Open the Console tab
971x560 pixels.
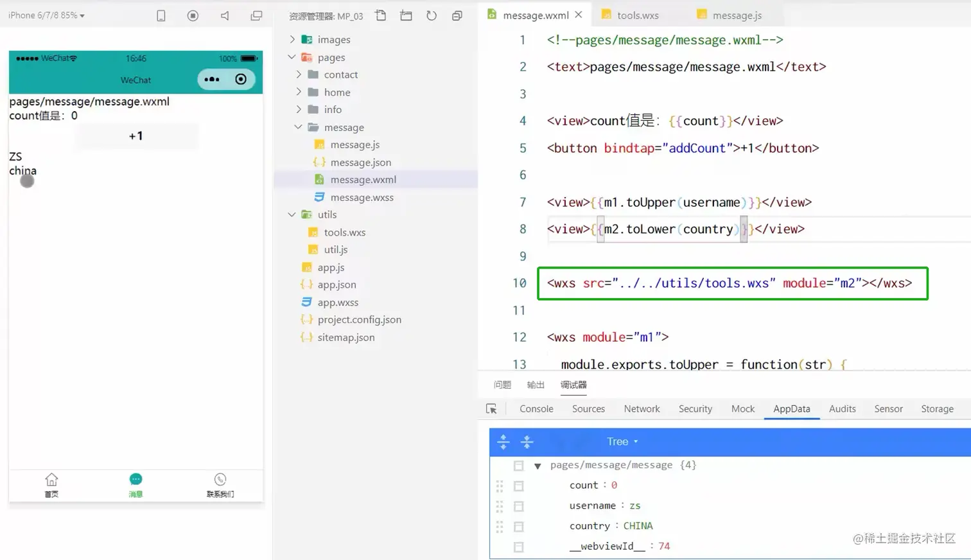point(536,408)
